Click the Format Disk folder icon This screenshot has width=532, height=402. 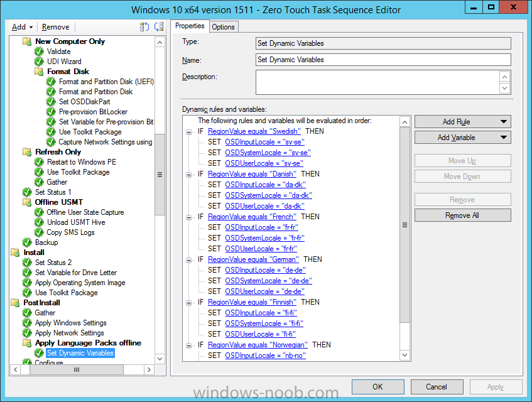coord(39,72)
